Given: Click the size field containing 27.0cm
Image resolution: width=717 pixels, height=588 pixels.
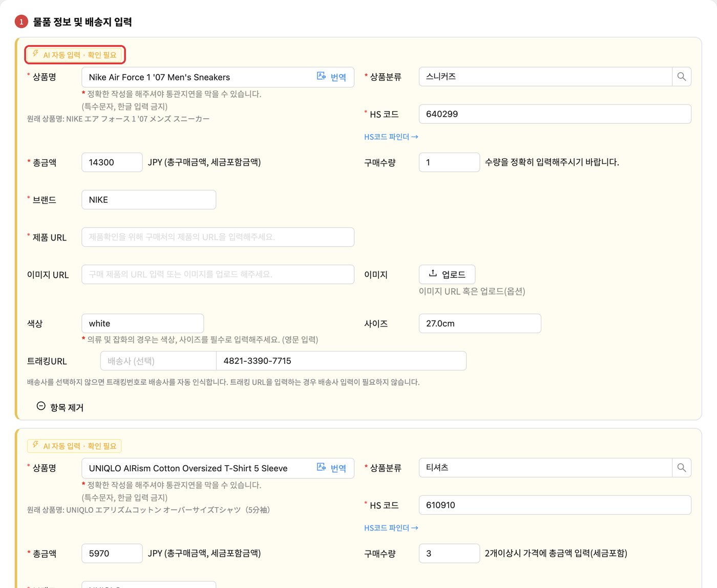Looking at the screenshot, I should point(480,323).
